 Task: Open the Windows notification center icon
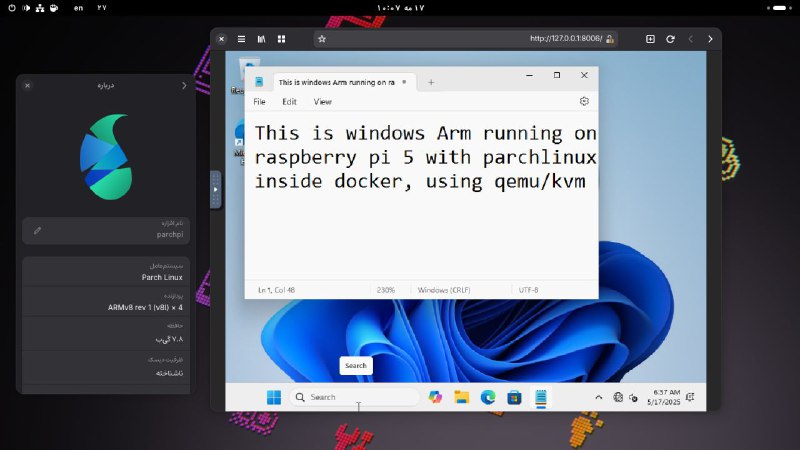pos(690,397)
